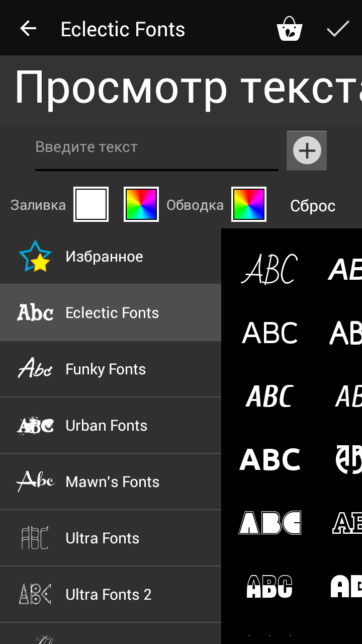This screenshot has width=362, height=644.
Task: Select Eclectic Fonts category
Action: pyautogui.click(x=111, y=312)
